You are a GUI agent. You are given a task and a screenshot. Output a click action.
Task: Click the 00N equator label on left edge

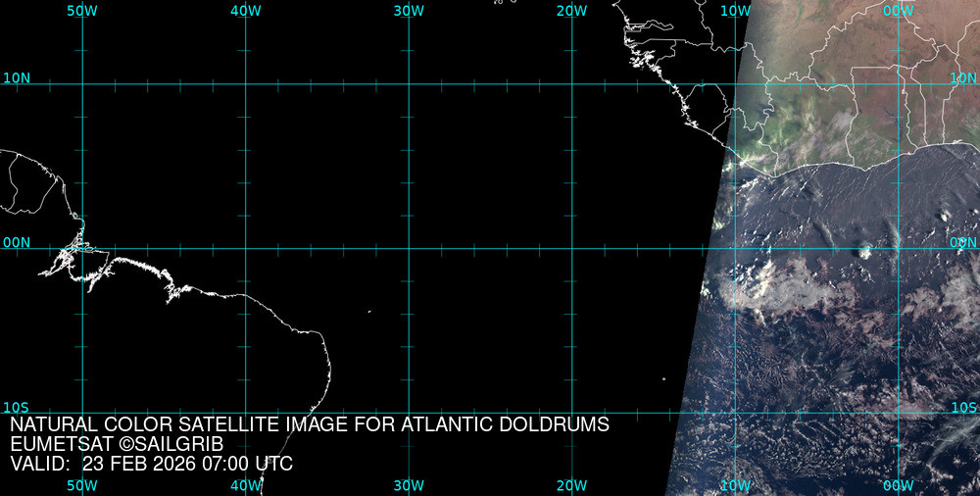coord(17,242)
